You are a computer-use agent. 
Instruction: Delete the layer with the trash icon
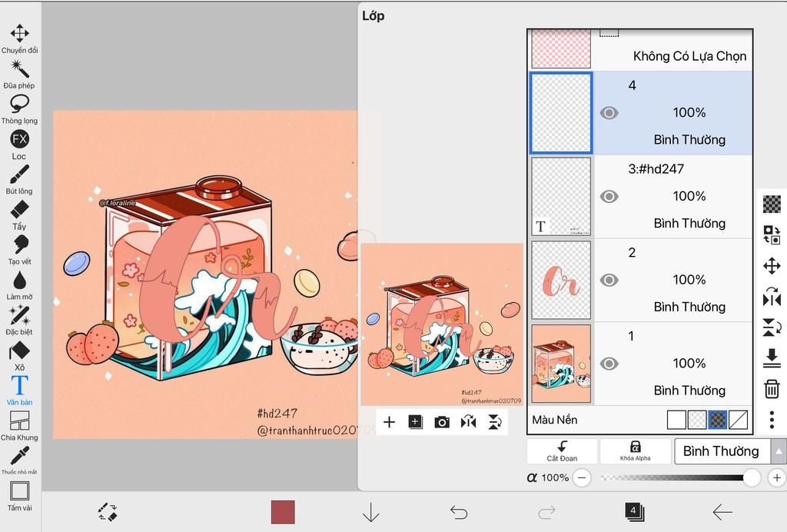(x=772, y=389)
